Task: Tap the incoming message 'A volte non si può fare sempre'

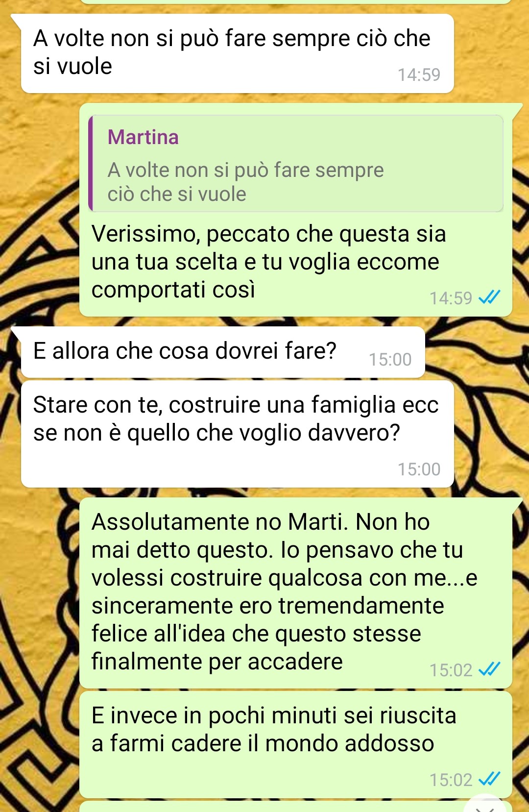Action: coord(238,53)
